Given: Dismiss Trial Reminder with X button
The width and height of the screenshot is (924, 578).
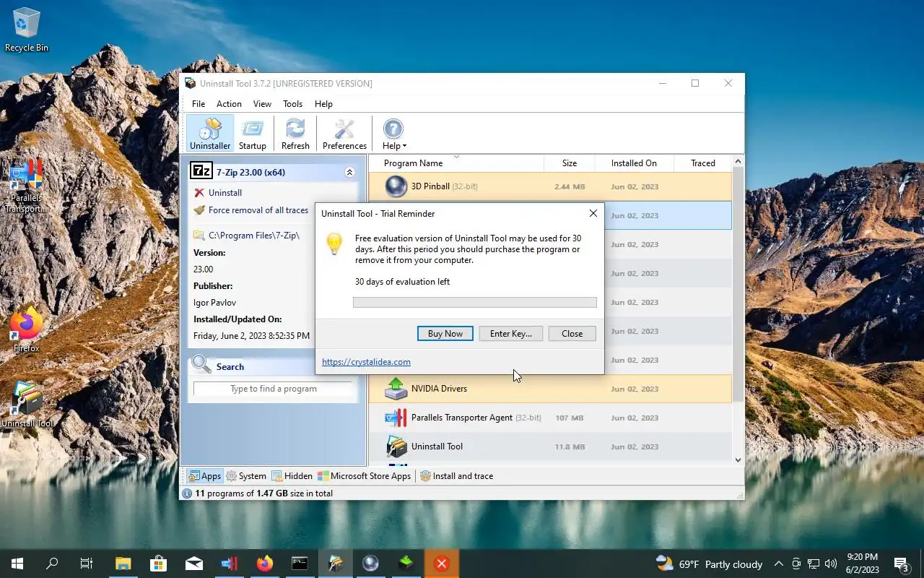Looking at the screenshot, I should coord(593,214).
